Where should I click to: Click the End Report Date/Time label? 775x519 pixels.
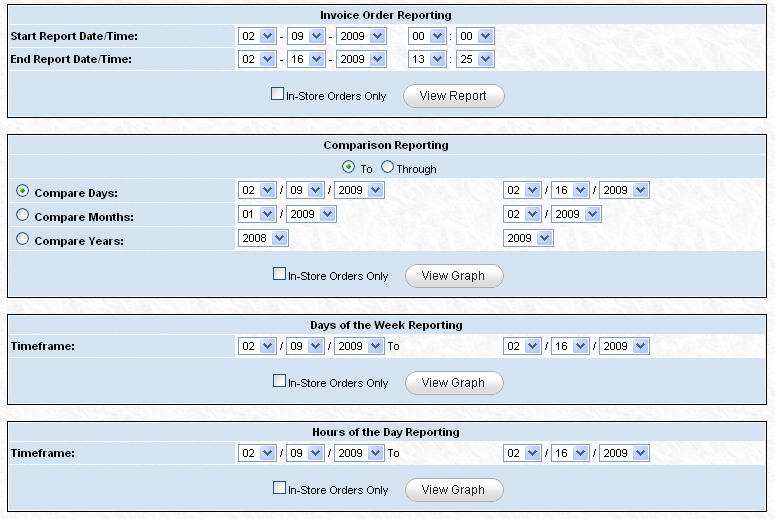tap(71, 59)
